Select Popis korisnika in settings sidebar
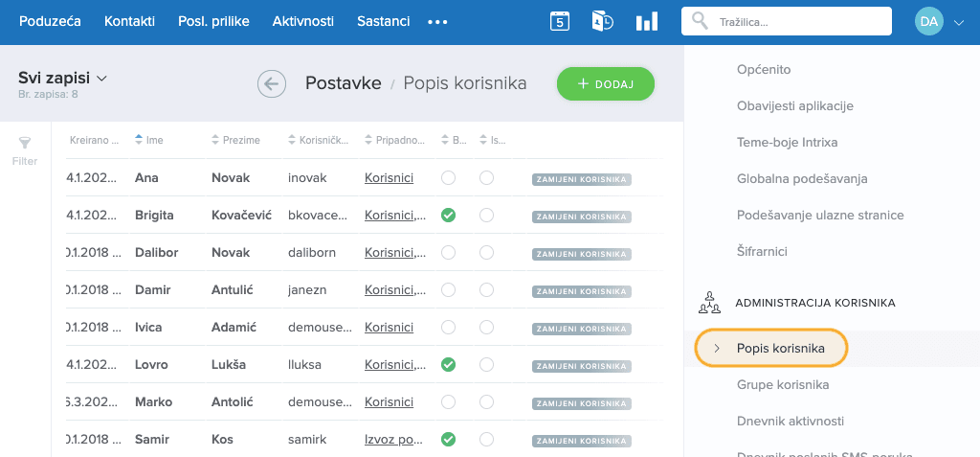 pyautogui.click(x=770, y=348)
